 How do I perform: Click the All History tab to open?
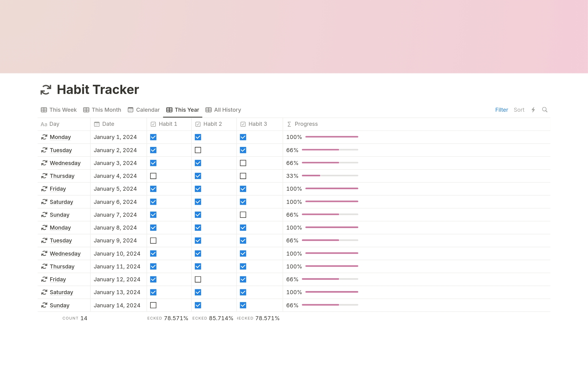[224, 110]
